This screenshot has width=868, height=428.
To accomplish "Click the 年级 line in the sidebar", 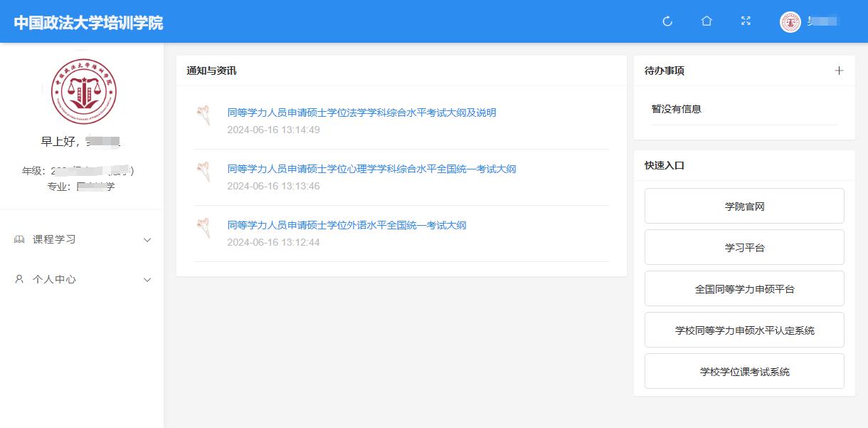I will pyautogui.click(x=78, y=171).
